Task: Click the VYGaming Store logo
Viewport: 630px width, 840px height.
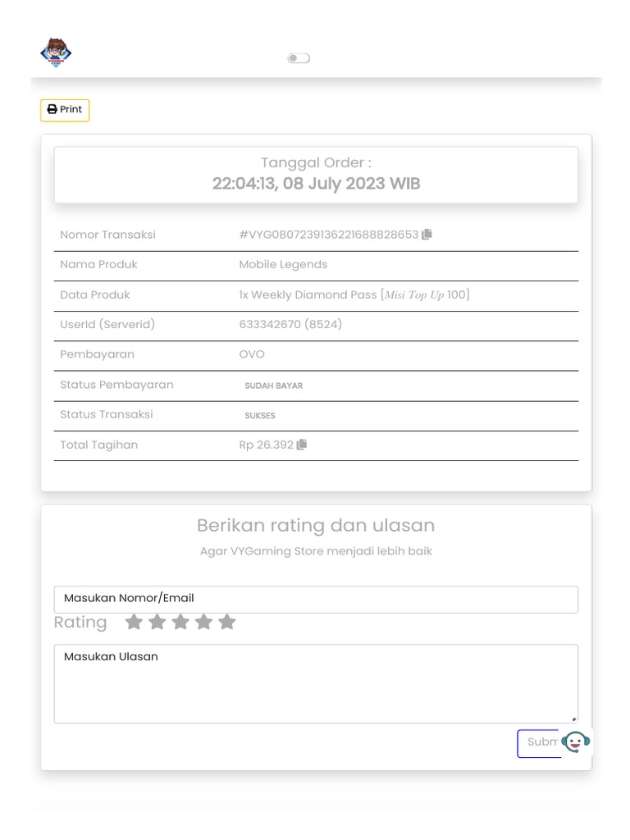Action: click(x=56, y=53)
